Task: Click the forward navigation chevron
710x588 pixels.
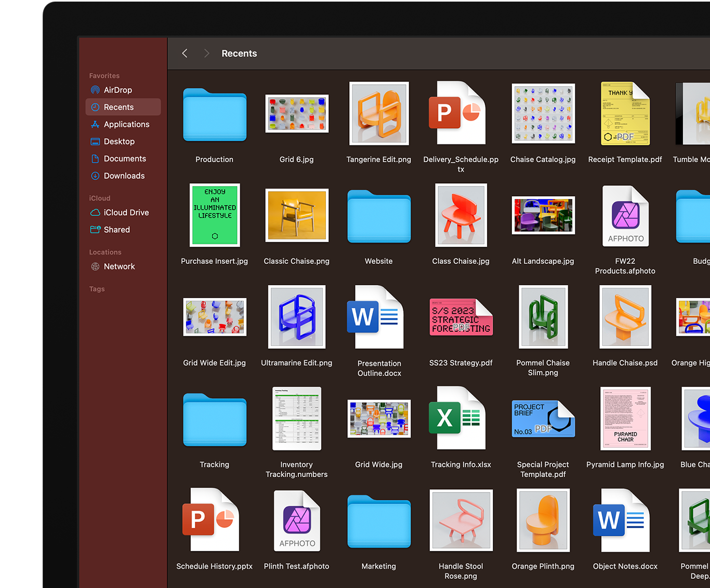Action: pos(206,53)
